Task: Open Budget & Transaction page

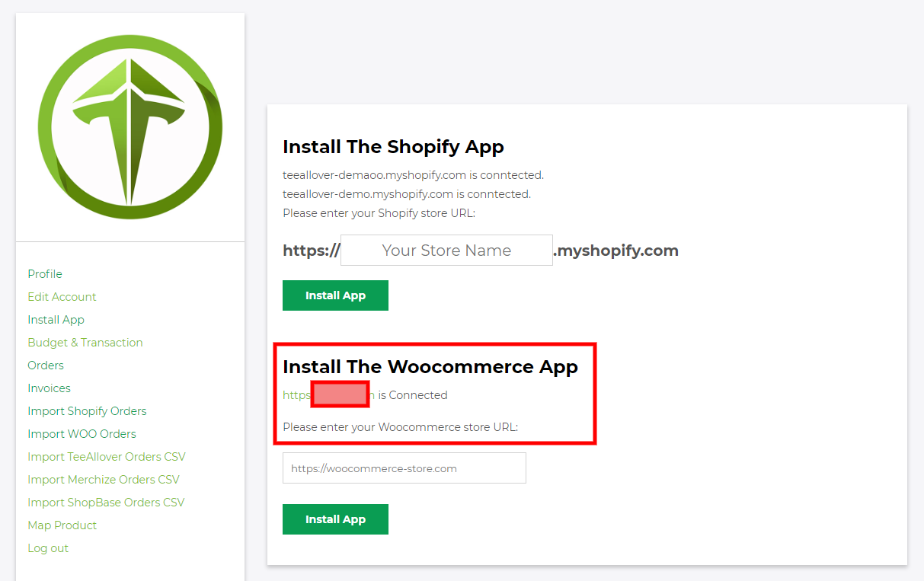Action: click(x=85, y=343)
